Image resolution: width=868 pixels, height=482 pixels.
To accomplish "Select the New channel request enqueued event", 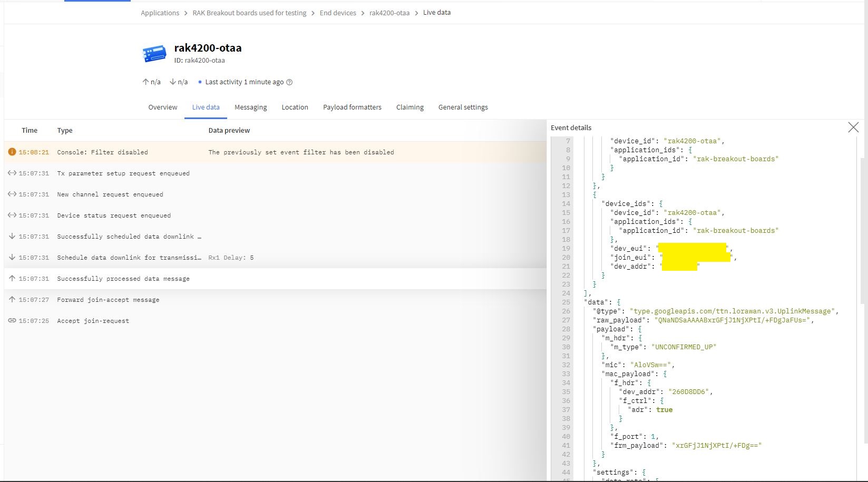I will [x=110, y=194].
